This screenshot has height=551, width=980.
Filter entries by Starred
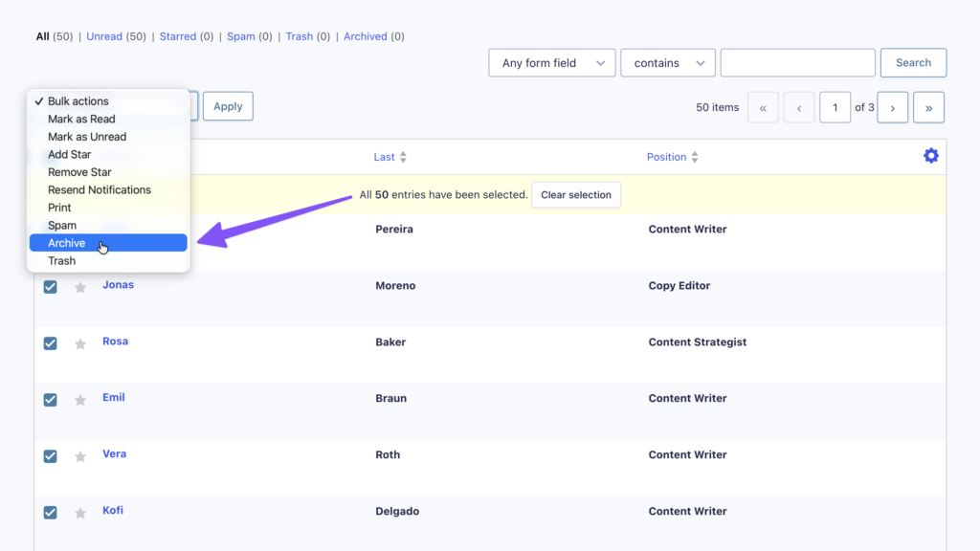coord(177,36)
